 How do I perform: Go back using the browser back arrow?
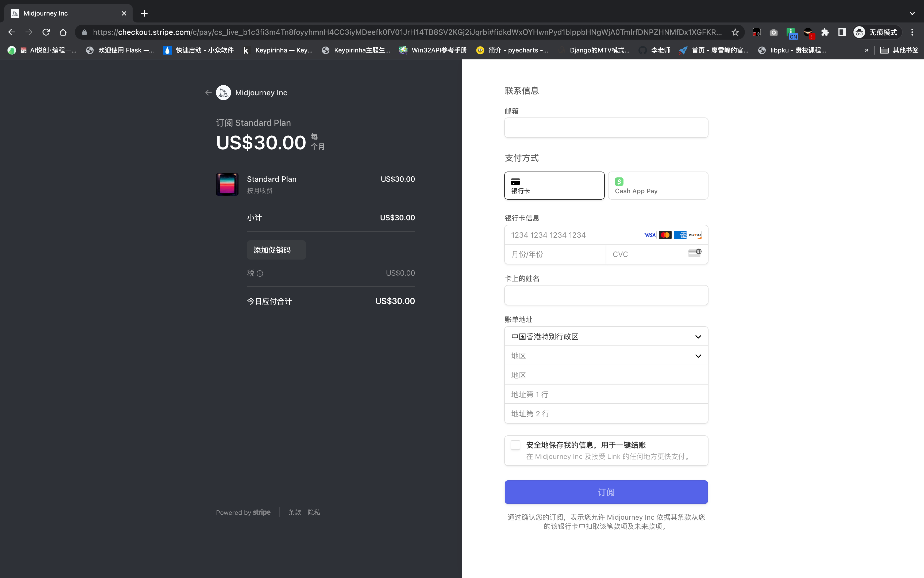click(12, 32)
